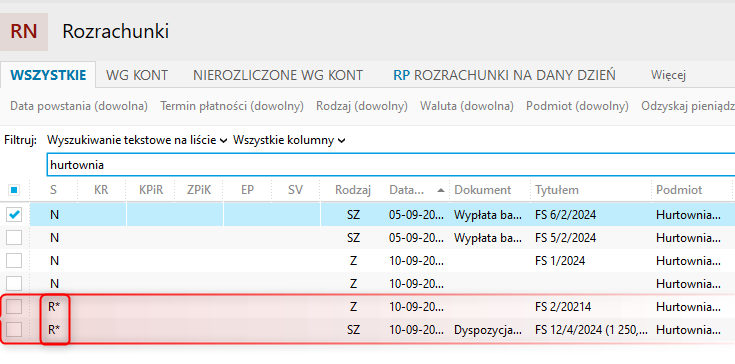
Task: Open the NIEROZLICZONE WG KONT tab
Action: coord(278,75)
